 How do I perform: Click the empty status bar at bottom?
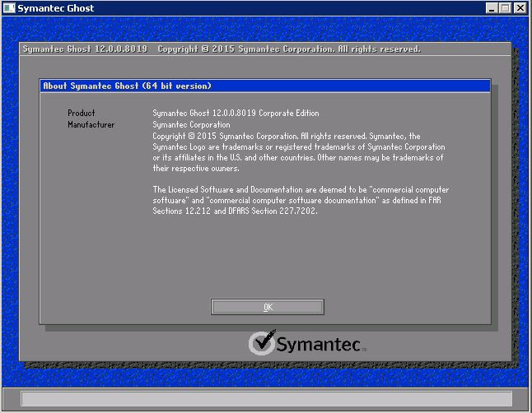[x=265, y=399]
